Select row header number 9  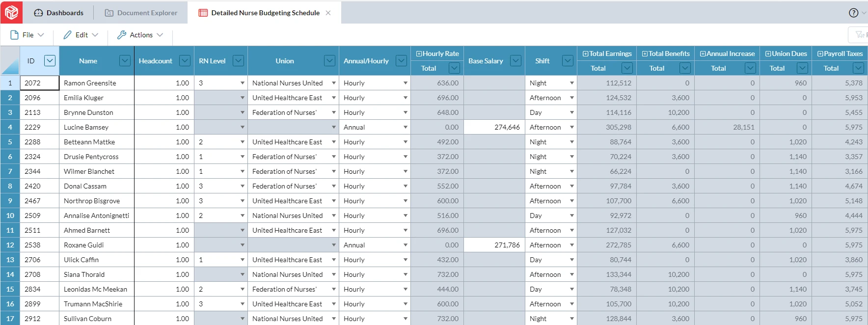(10, 201)
